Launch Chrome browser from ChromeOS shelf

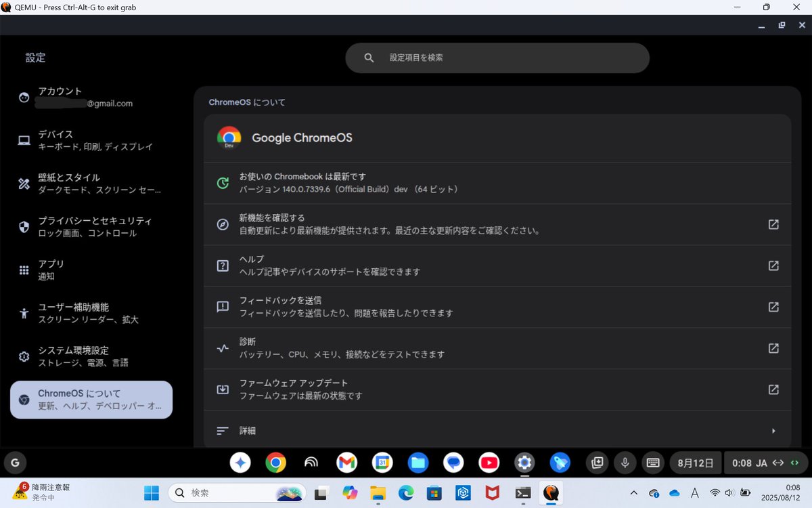click(x=275, y=463)
